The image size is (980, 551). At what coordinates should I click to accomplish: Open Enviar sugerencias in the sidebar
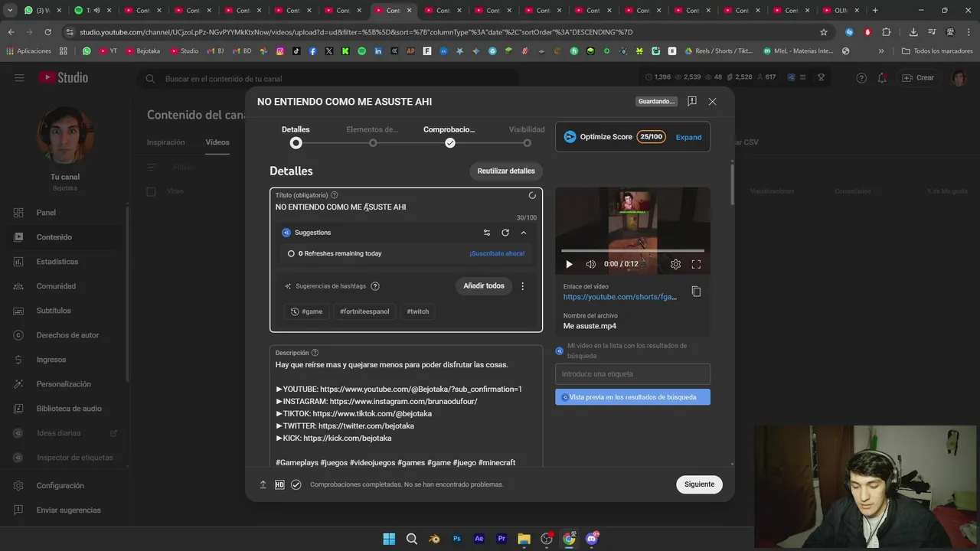pos(64,510)
